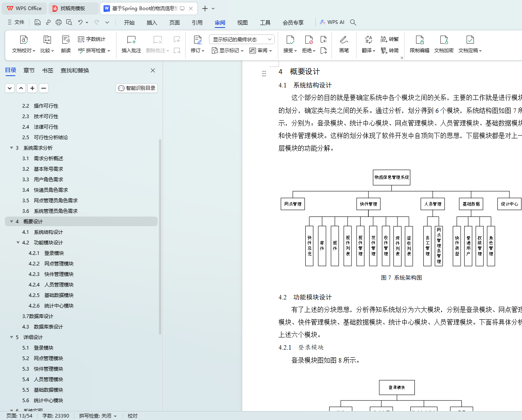Click the undo arrow icon
Viewport: 522px width, 420px height.
click(80, 22)
